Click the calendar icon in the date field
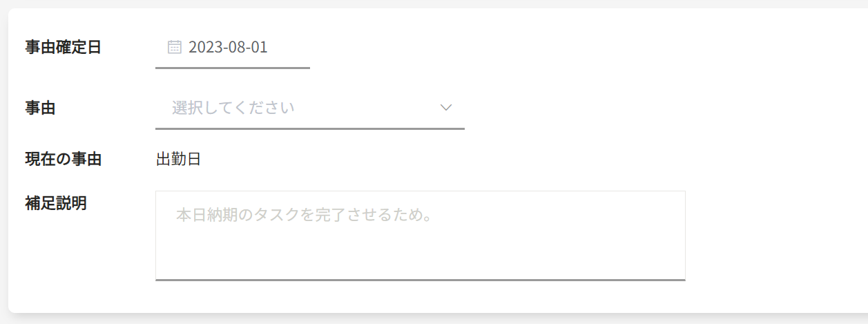The height and width of the screenshot is (324, 868). point(175,47)
